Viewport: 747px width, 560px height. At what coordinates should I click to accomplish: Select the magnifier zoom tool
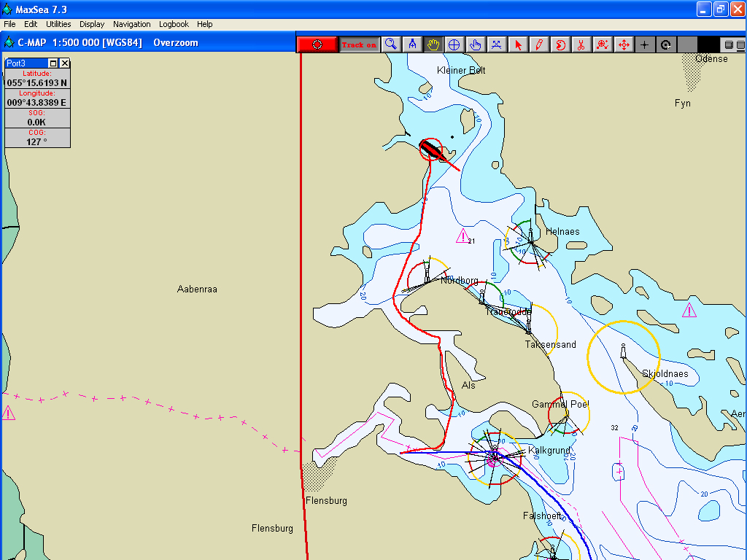pyautogui.click(x=391, y=44)
